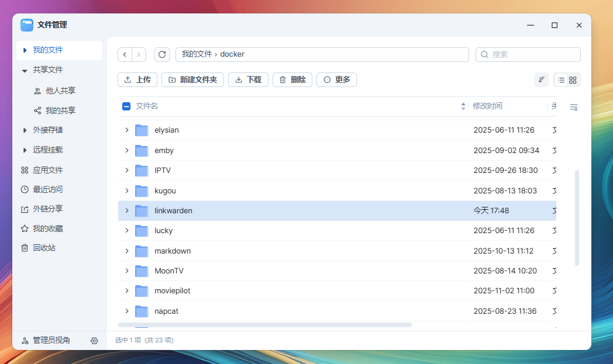Select the date 2025-09-26 18:30
Screen dimensions: 613x364
(x=505, y=170)
